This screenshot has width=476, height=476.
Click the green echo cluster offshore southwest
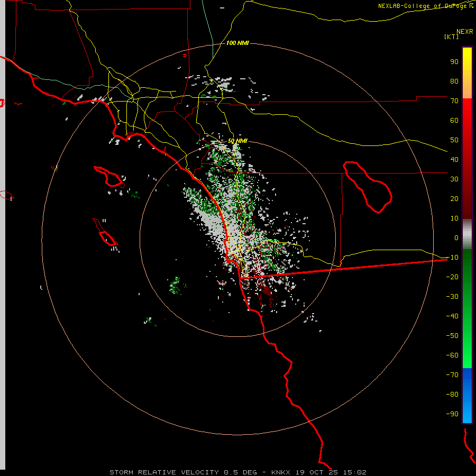(x=175, y=286)
